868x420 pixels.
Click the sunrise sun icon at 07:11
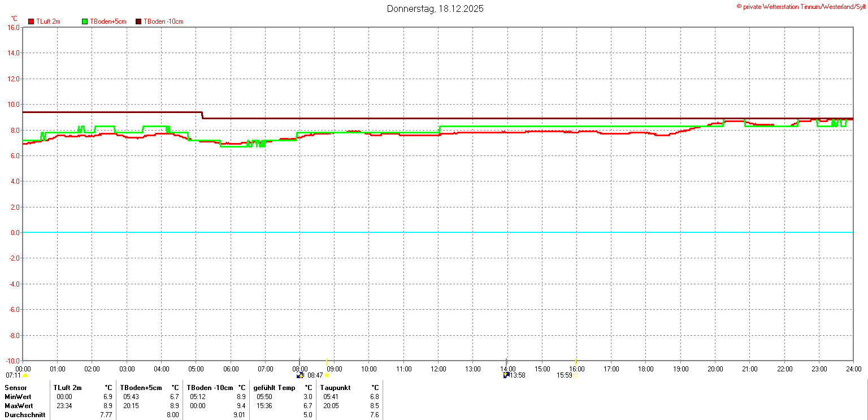[25, 375]
